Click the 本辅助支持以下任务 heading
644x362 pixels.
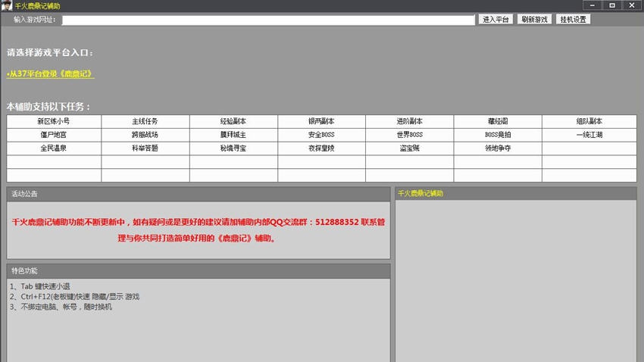[x=48, y=107]
